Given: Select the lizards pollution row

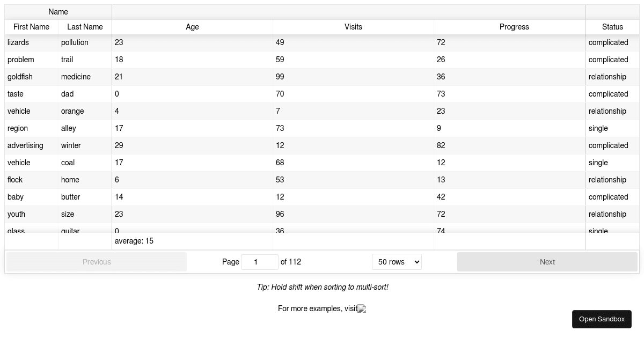Looking at the screenshot, I should 322,42.
